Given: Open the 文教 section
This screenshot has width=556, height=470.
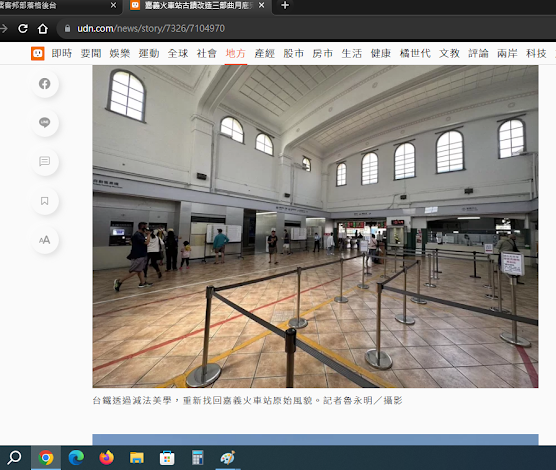Looking at the screenshot, I should pos(450,54).
